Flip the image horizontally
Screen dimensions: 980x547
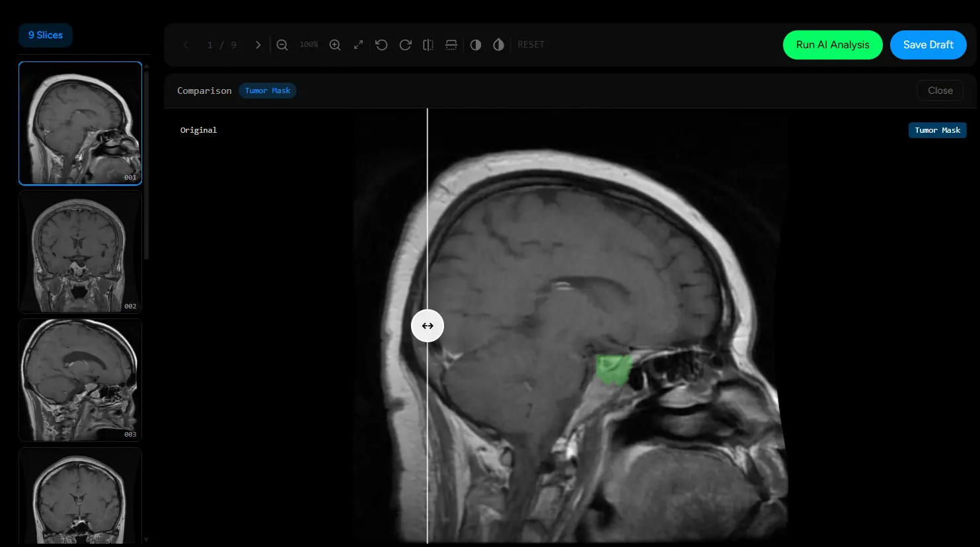[428, 45]
